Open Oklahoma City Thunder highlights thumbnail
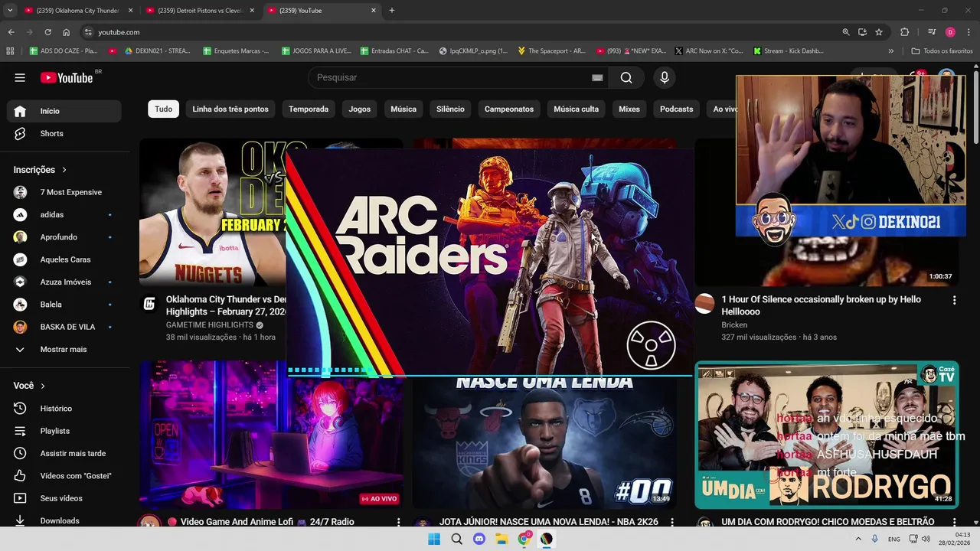Viewport: 980px width, 551px height. pos(212,212)
